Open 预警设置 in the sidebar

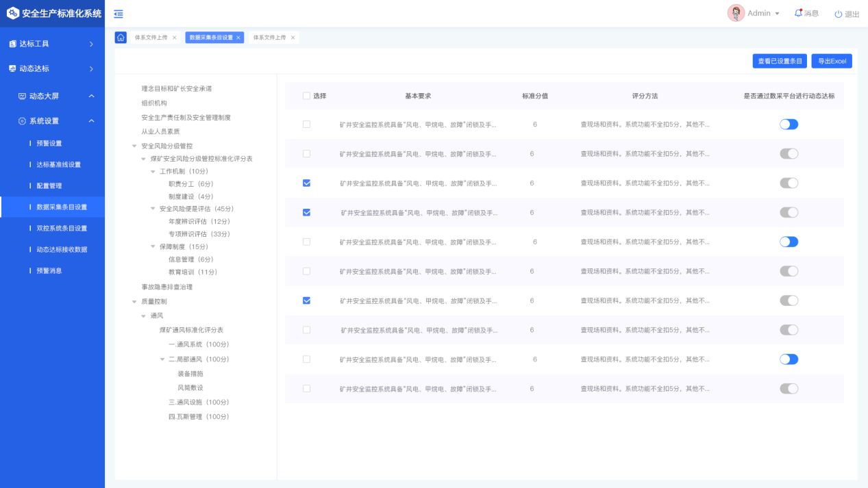pyautogui.click(x=49, y=144)
